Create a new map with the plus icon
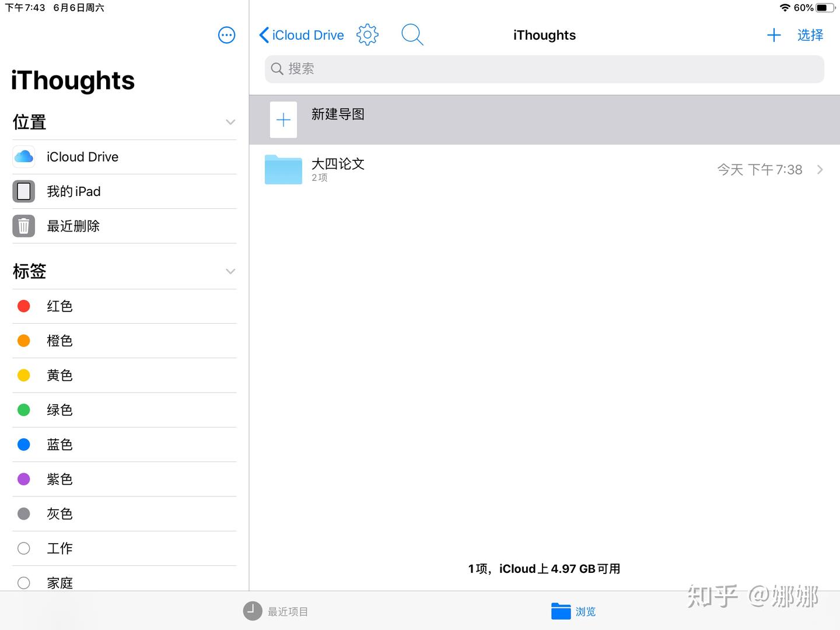Screen dimensions: 840x630 click(x=773, y=35)
